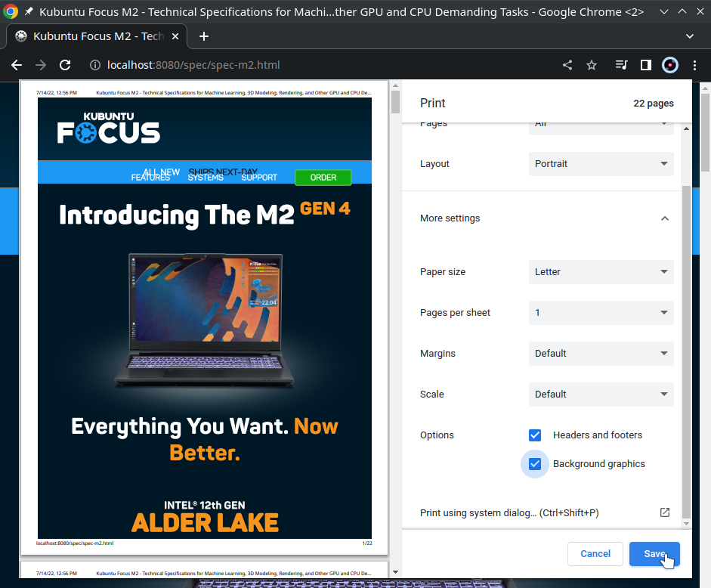This screenshot has width=711, height=588.
Task: Click the print settings panel scrollbar
Action: [x=687, y=351]
